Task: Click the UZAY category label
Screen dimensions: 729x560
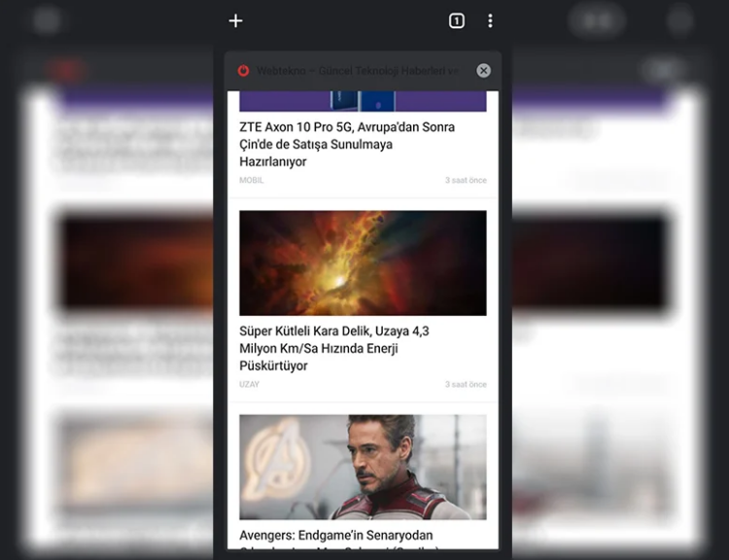Action: (250, 384)
